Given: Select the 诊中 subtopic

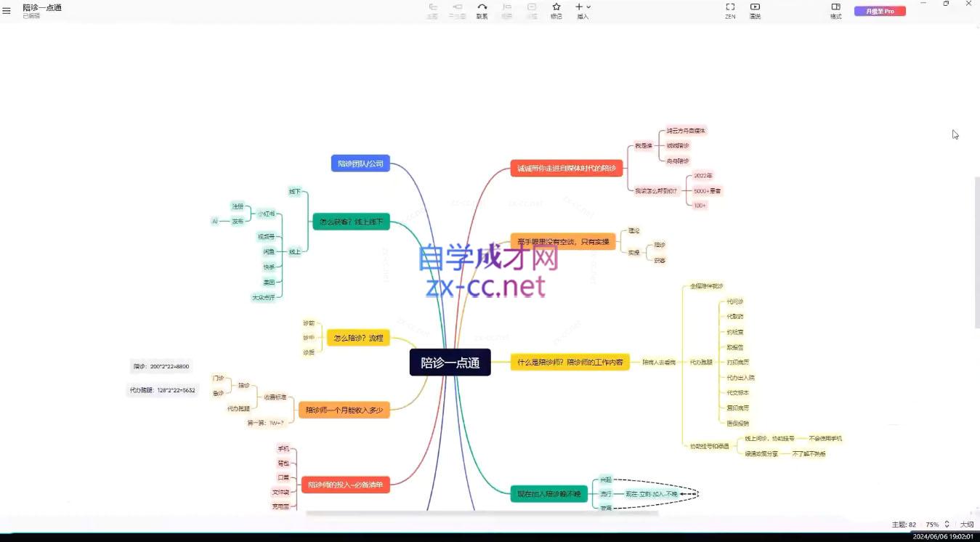Looking at the screenshot, I should (x=309, y=338).
